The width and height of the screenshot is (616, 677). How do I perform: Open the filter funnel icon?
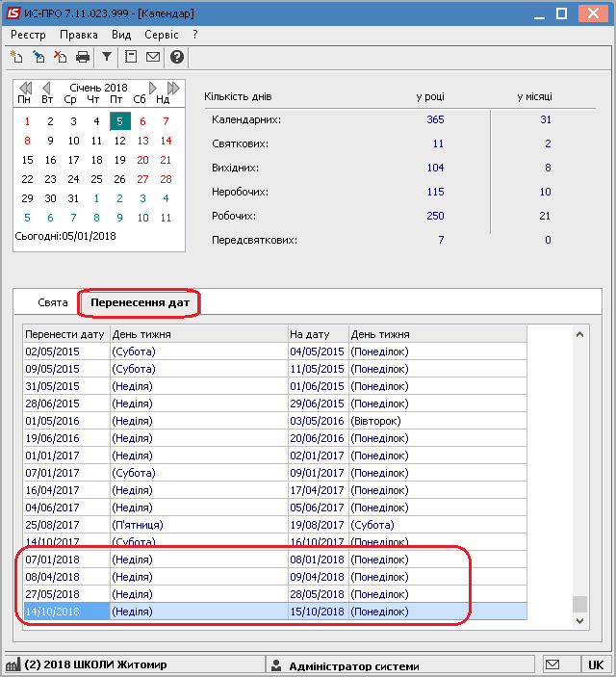click(107, 57)
